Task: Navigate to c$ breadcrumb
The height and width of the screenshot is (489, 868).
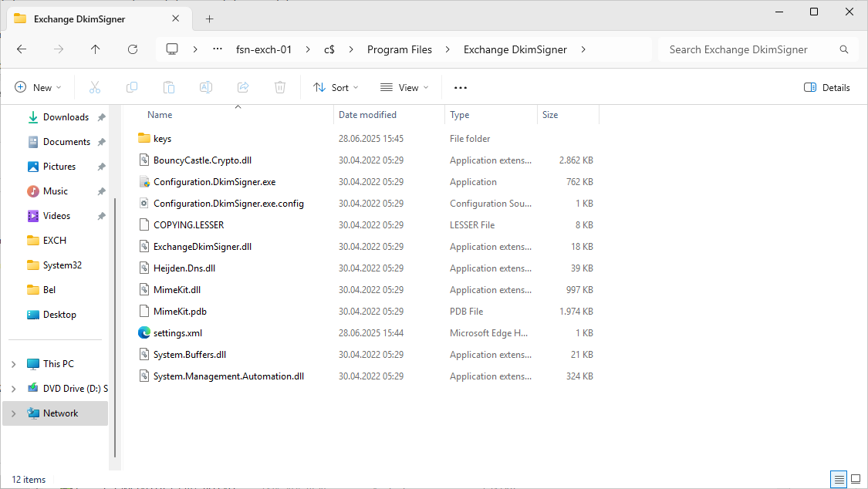Action: click(x=329, y=49)
